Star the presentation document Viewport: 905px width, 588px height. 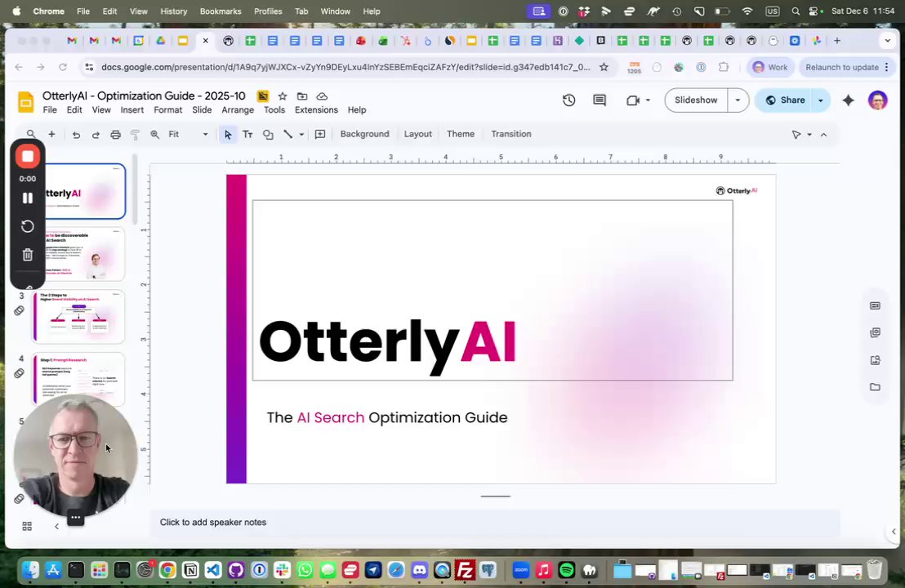[283, 96]
